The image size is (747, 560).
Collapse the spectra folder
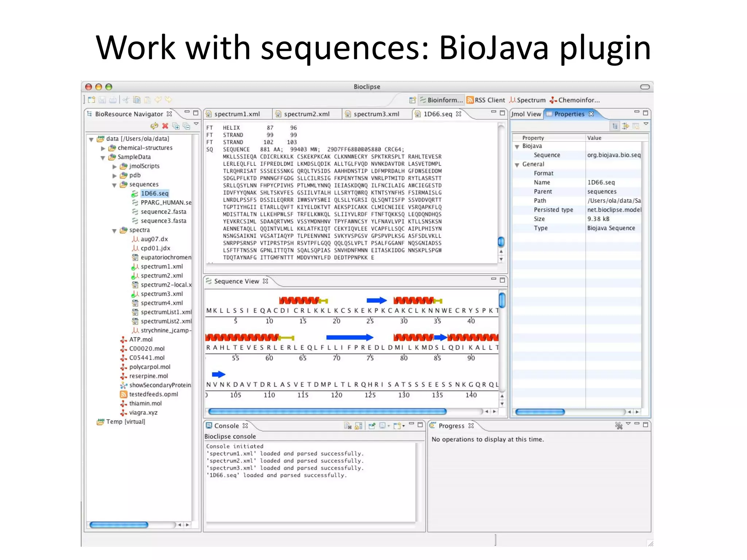click(x=115, y=230)
